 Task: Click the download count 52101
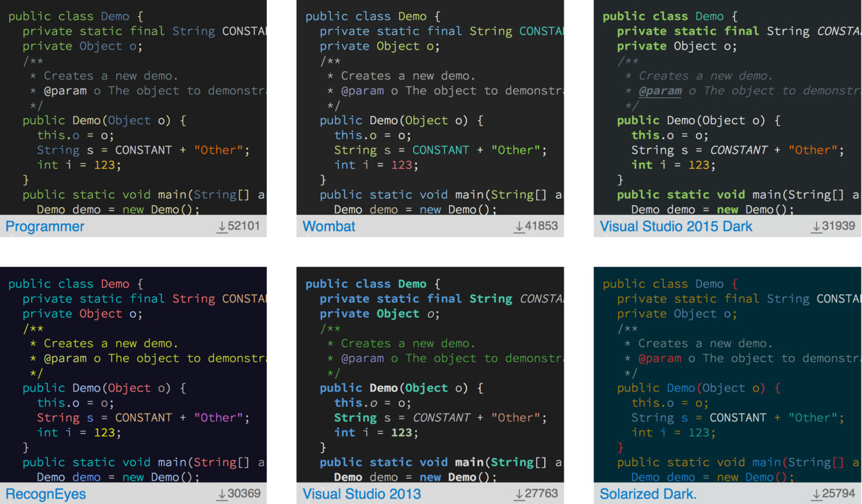[244, 226]
